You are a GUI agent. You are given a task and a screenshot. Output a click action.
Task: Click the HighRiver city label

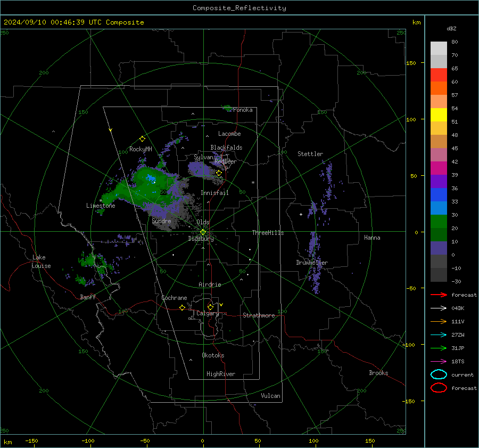point(221,374)
